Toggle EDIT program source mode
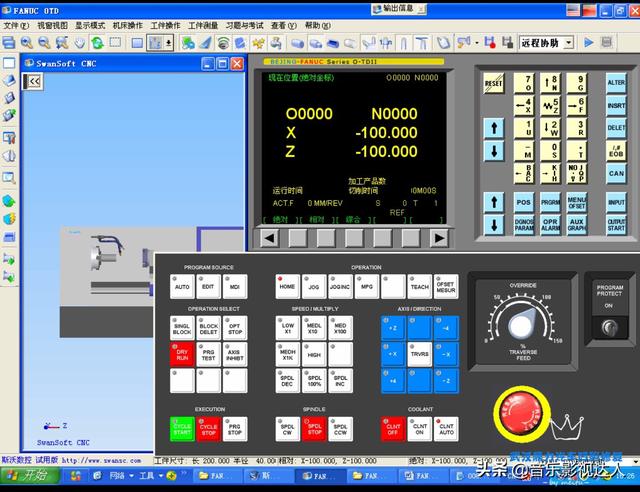Image resolution: width=640 pixels, height=492 pixels. pos(208,286)
